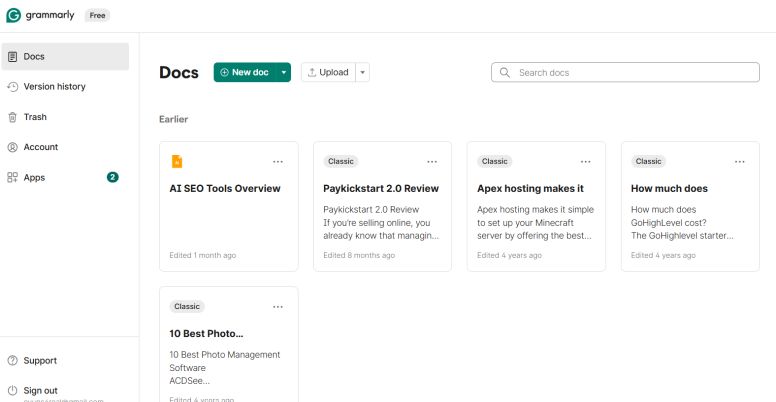Click the Apps notification badge showing 2
The width and height of the screenshot is (776, 402).
(x=113, y=177)
